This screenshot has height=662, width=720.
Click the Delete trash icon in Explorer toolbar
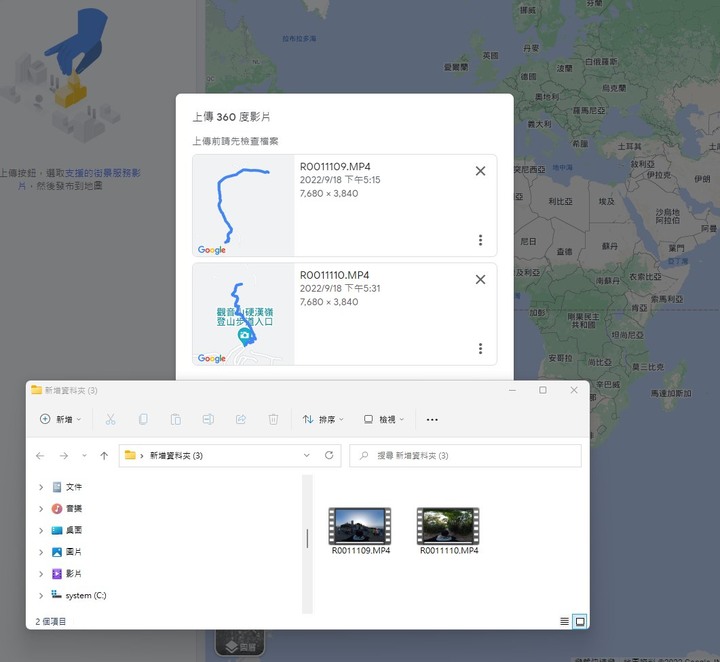click(x=273, y=419)
